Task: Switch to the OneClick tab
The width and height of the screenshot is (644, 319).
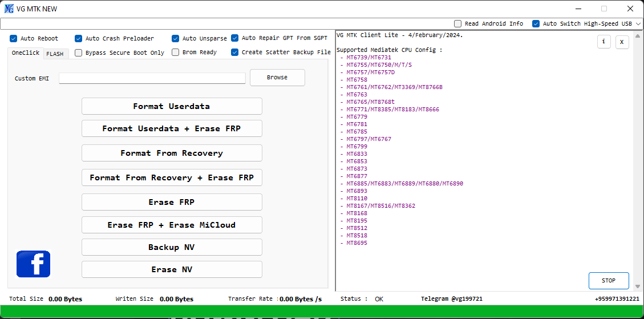Action: tap(26, 53)
